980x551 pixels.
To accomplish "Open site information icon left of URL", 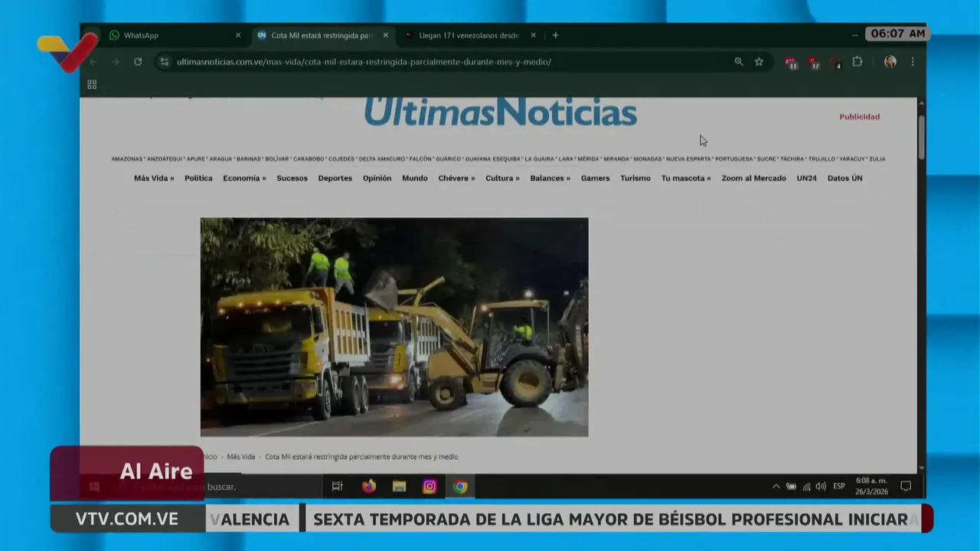I will 165,62.
